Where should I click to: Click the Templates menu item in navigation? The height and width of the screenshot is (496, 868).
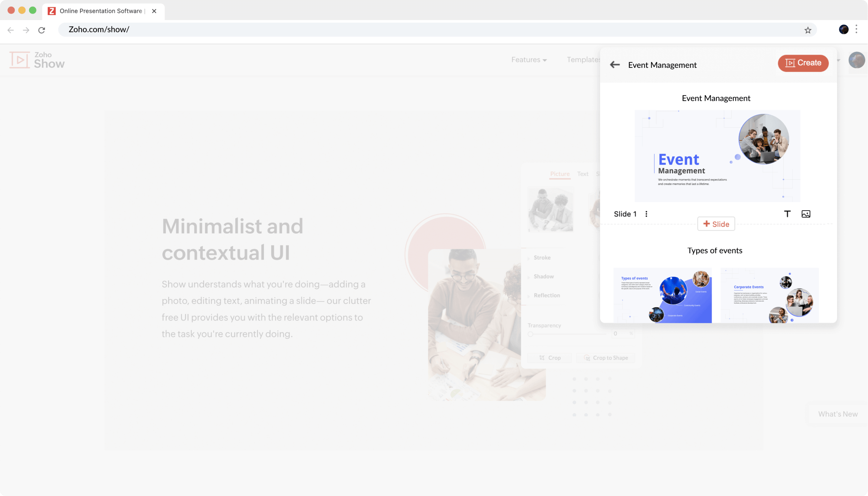(x=582, y=59)
